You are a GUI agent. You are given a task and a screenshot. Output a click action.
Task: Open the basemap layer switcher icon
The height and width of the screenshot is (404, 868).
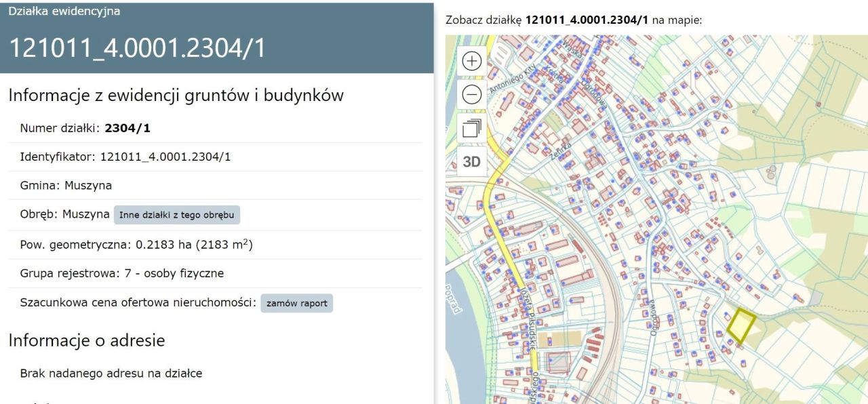click(471, 127)
